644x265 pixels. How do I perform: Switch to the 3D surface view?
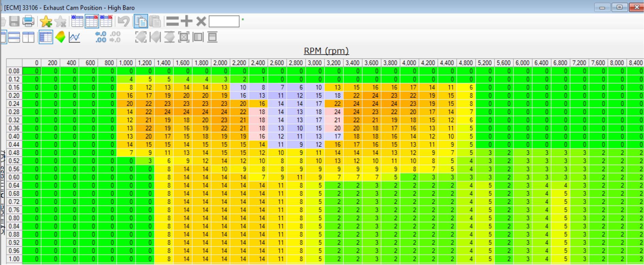60,37
